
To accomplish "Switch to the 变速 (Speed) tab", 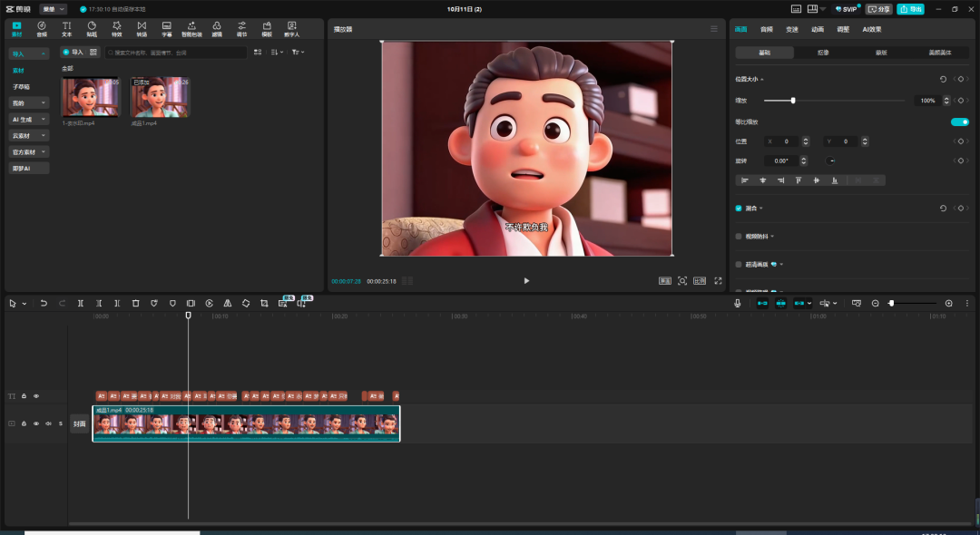I will 791,29.
